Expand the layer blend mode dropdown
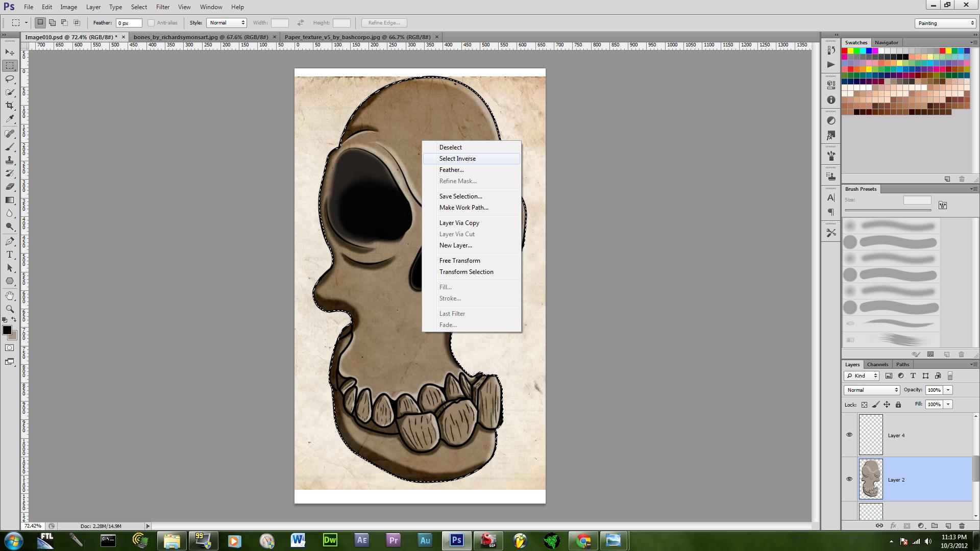980x551 pixels. 871,390
